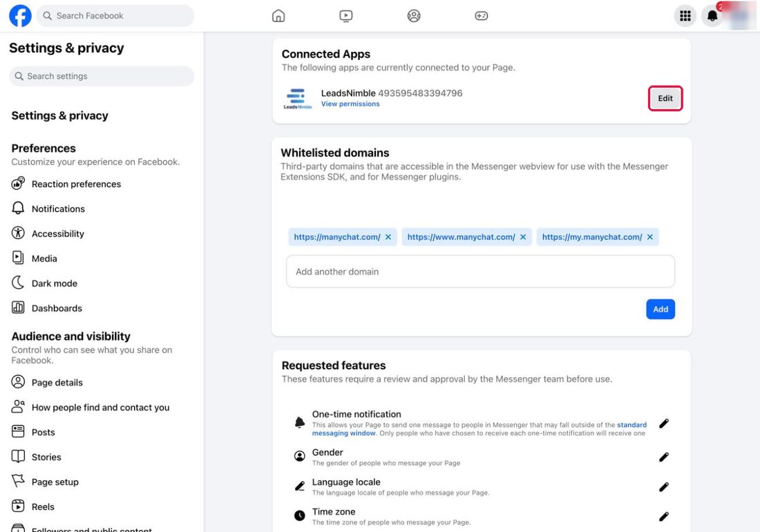Click the https://www.manychat.com/ domain chip text
Viewport: 760px width, 532px height.
coord(461,237)
